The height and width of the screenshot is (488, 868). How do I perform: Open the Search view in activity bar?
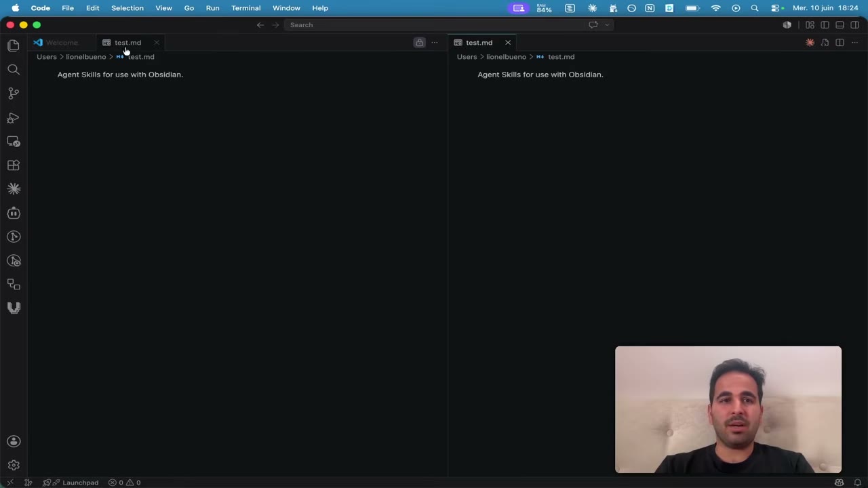point(14,70)
